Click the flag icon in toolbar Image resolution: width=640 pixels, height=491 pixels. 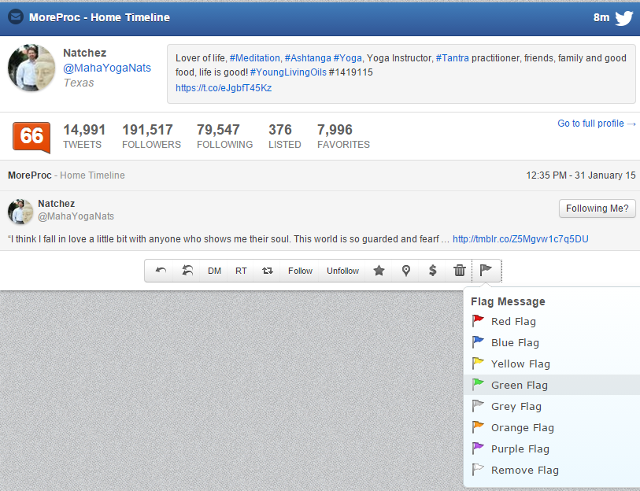(x=486, y=270)
